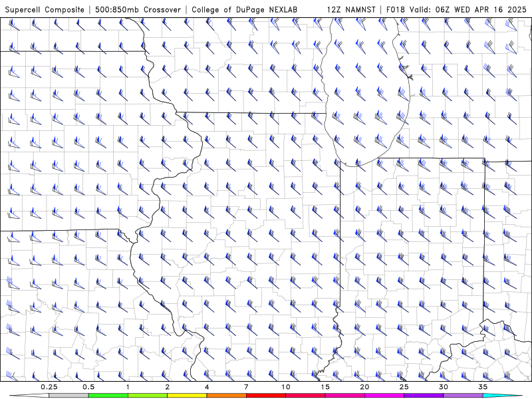532x399 pixels.
Task: Click the '10' color scale label
Action: coord(286,387)
